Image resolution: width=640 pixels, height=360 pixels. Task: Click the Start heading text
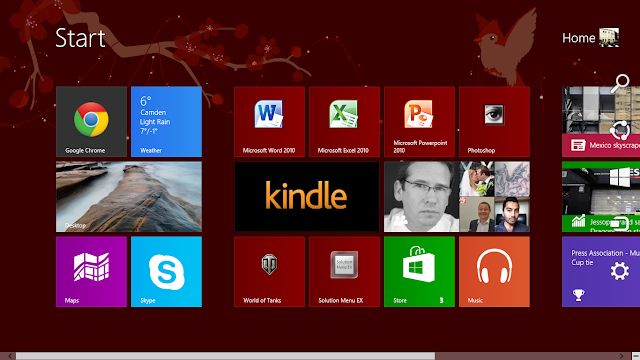click(x=80, y=38)
